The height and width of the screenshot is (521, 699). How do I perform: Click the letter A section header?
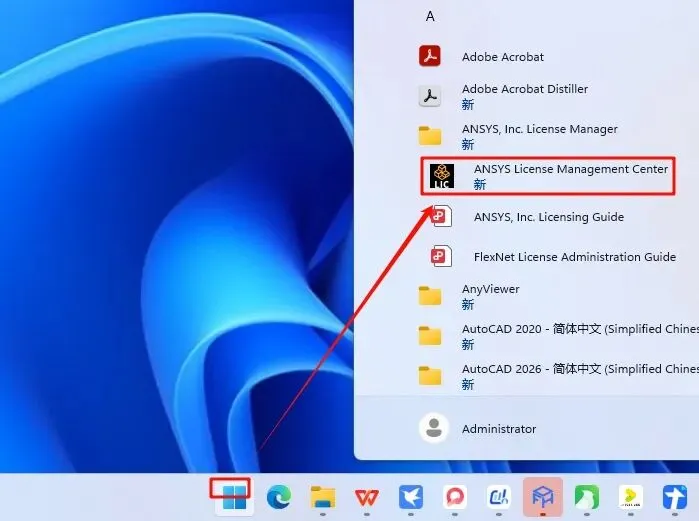pos(430,16)
